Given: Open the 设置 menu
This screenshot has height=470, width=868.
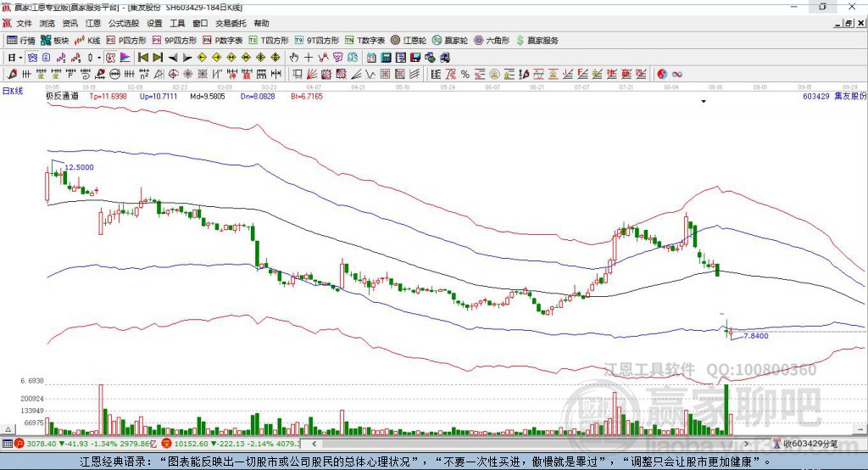Looking at the screenshot, I should tap(154, 23).
